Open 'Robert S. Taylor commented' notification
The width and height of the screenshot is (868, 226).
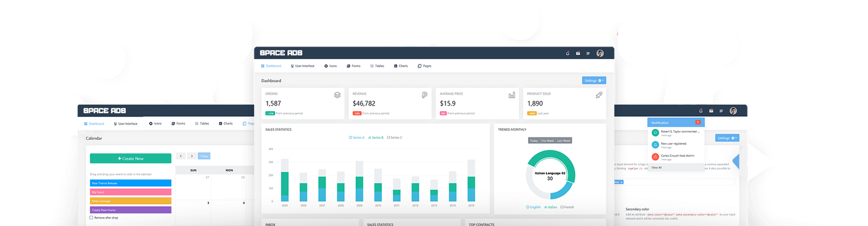679,132
